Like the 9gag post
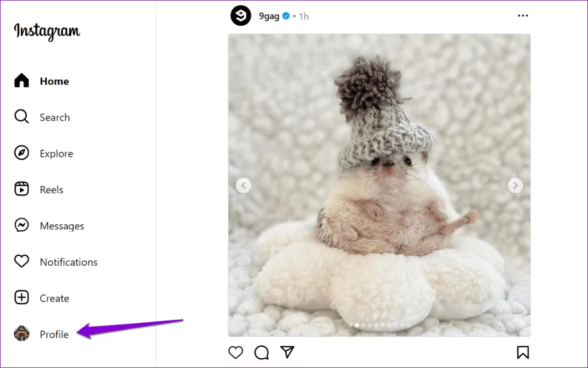 (235, 352)
